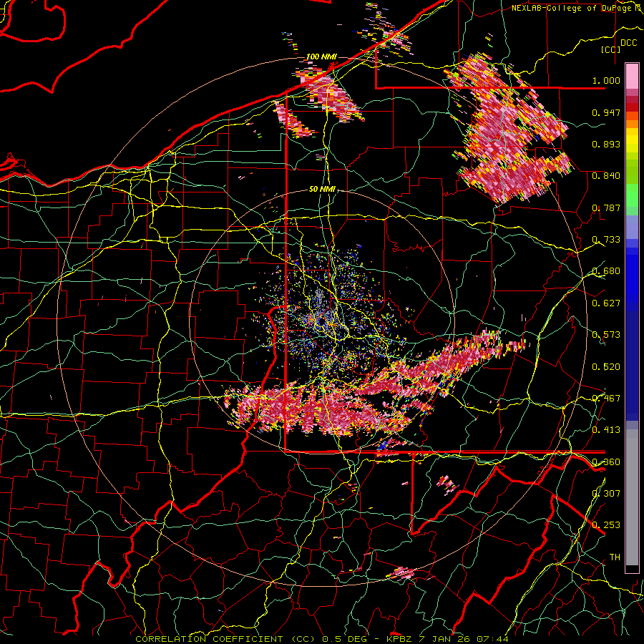Screen dimensions: 644x644
Task: Click the light pink top of the color bar
Action: (632, 76)
